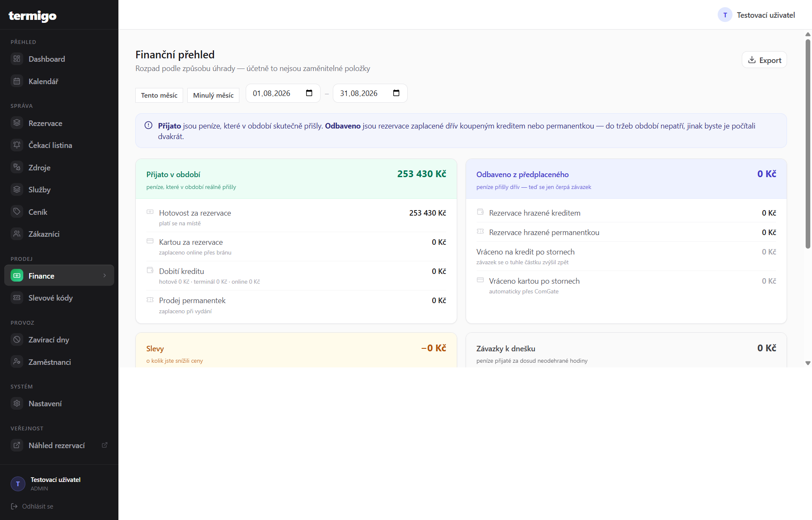Open the Kalendář page
This screenshot has width=812, height=520.
[x=59, y=81]
